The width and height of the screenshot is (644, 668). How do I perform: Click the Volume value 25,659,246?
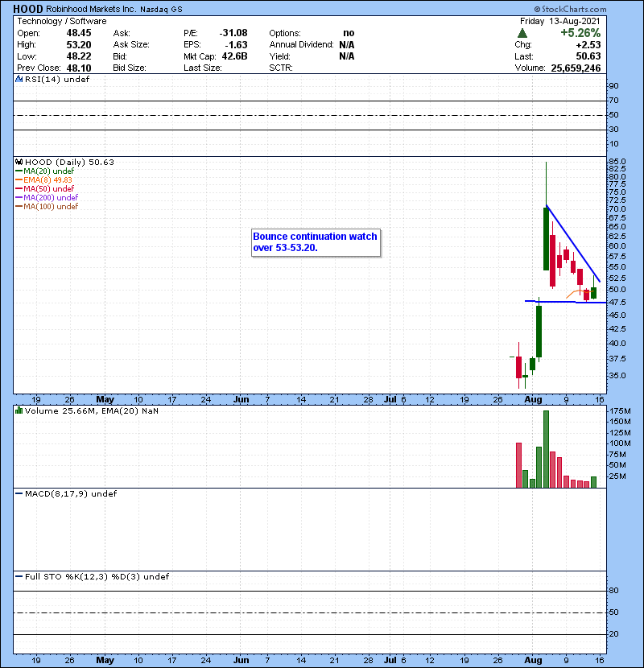(576, 68)
